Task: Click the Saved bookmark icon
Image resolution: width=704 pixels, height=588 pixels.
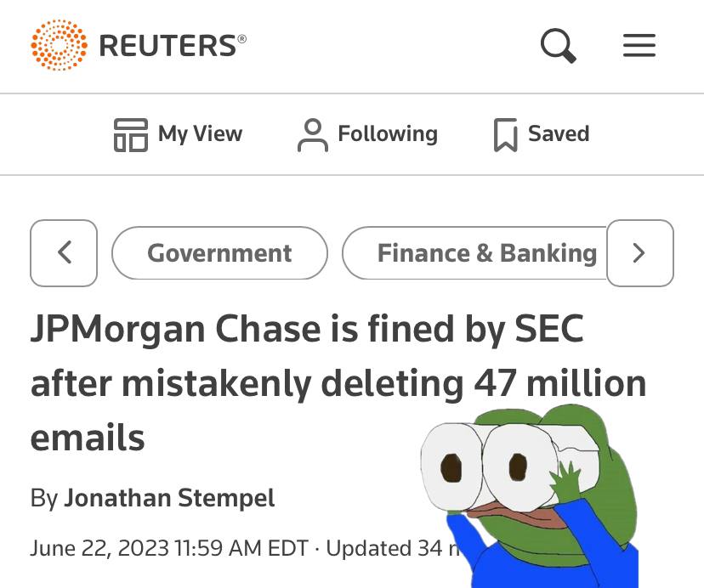Action: 506,134
